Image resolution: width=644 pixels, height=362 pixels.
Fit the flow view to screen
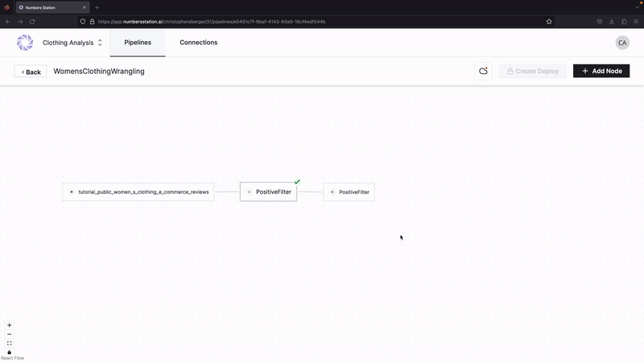[9, 343]
